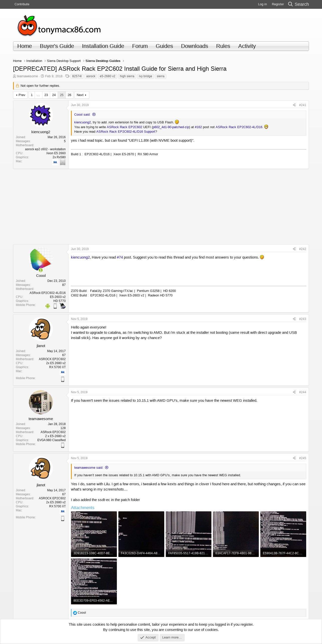Click mobile phone icon under jlanot #245
This screenshot has height=644, width=322.
63,518
